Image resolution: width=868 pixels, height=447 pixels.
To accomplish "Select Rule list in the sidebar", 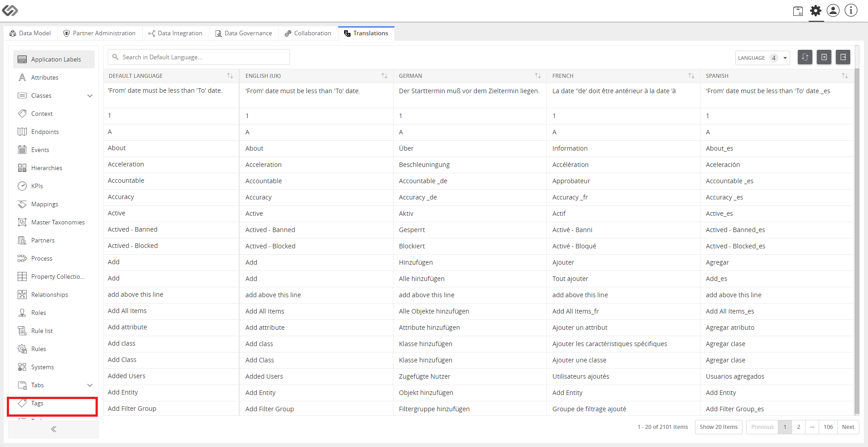I will (x=54, y=331).
